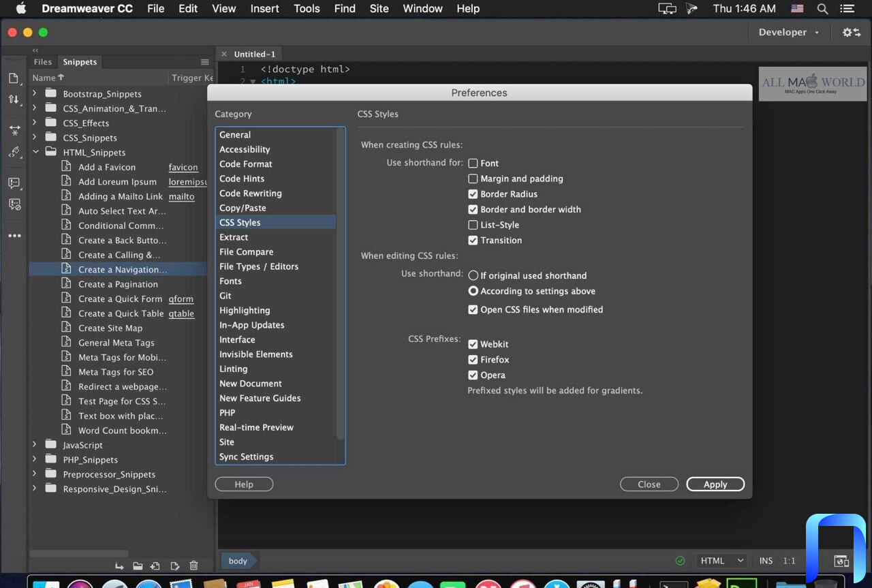Open the macOS Notification Center icon
872x588 pixels.
tap(847, 9)
